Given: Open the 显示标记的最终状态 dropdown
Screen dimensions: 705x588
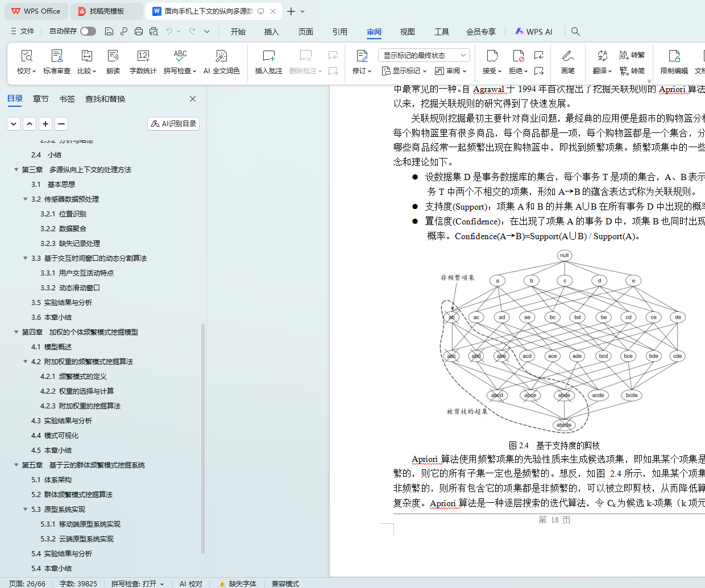Looking at the screenshot, I should [x=424, y=55].
